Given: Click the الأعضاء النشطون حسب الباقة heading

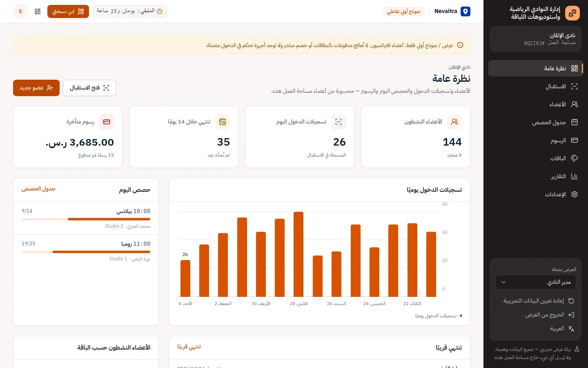Looking at the screenshot, I should pos(114,348).
